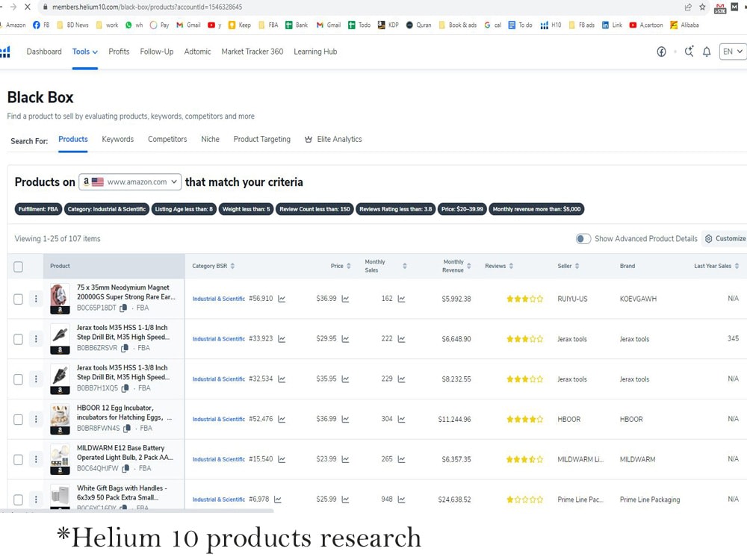The image size is (747, 560).
Task: Click Review Count less than 150 filter
Action: coord(314,209)
